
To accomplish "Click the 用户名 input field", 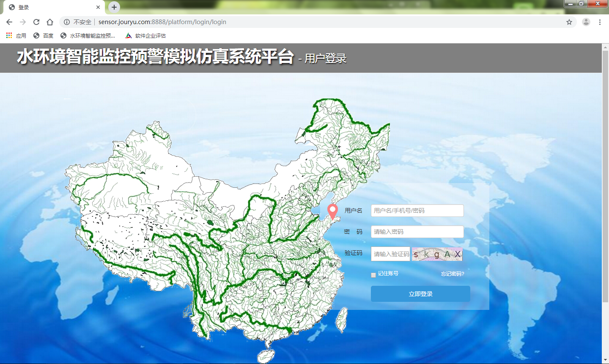I will [417, 211].
